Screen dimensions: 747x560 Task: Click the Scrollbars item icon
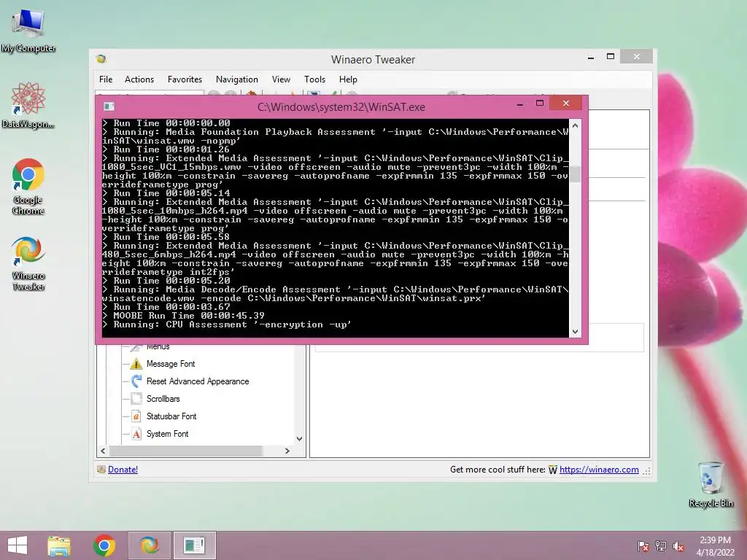(136, 399)
